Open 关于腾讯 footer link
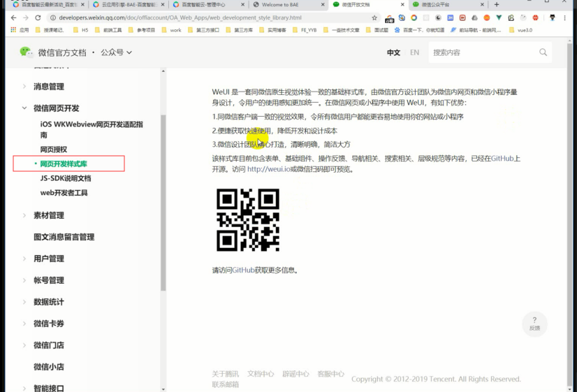Screen dimensions: 577x392 pyautogui.click(x=225, y=374)
